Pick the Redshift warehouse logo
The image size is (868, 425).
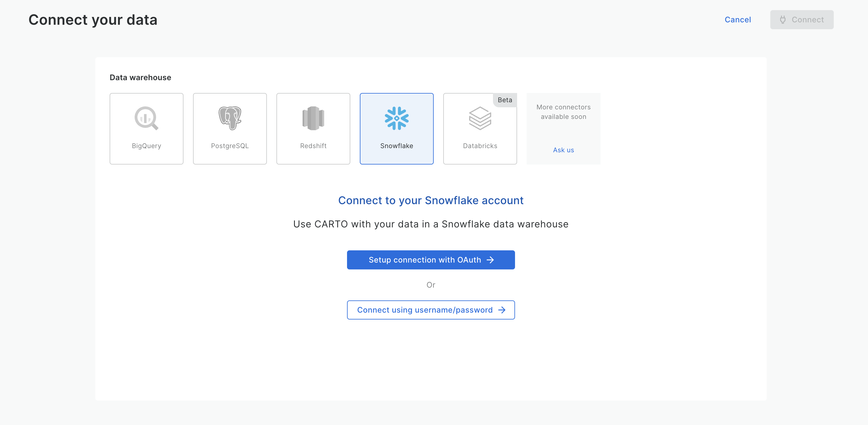pyautogui.click(x=313, y=118)
